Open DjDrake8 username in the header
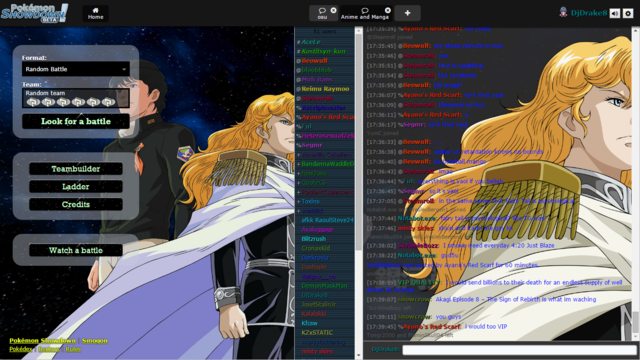This screenshot has height=360, width=640. tap(589, 13)
